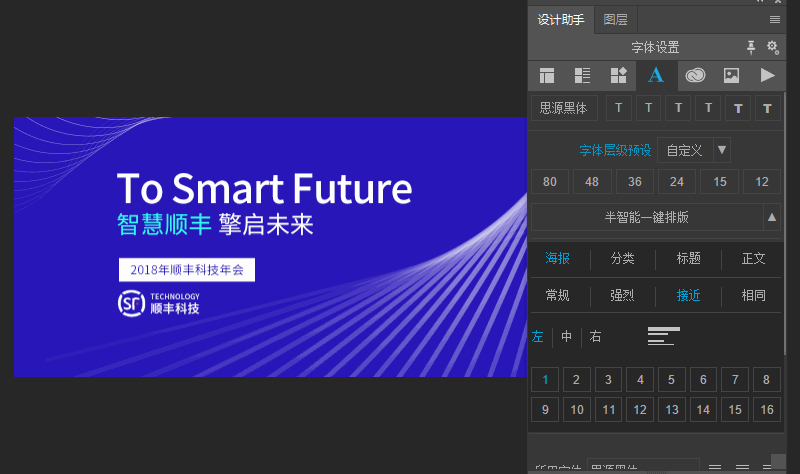Choose the boldest last T font weight

tap(767, 108)
